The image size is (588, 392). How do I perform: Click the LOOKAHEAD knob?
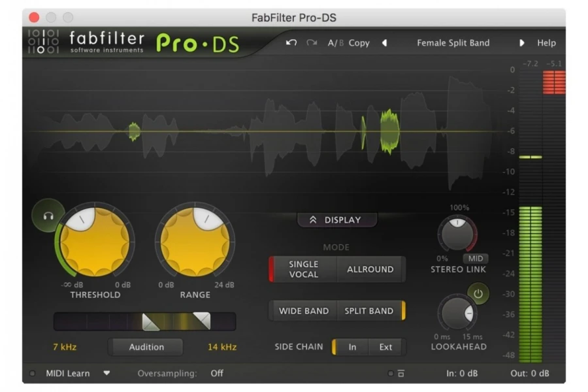point(457,313)
